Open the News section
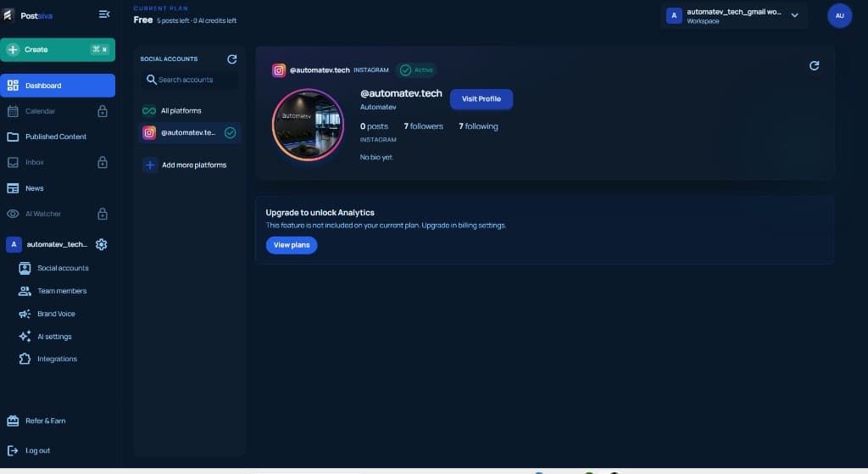The image size is (868, 474). 58,188
